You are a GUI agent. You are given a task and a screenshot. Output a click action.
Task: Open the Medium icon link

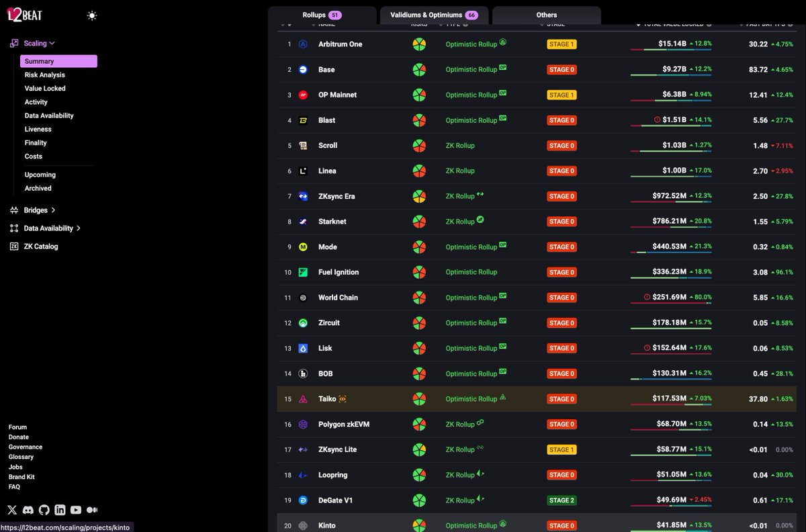pyautogui.click(x=92, y=511)
